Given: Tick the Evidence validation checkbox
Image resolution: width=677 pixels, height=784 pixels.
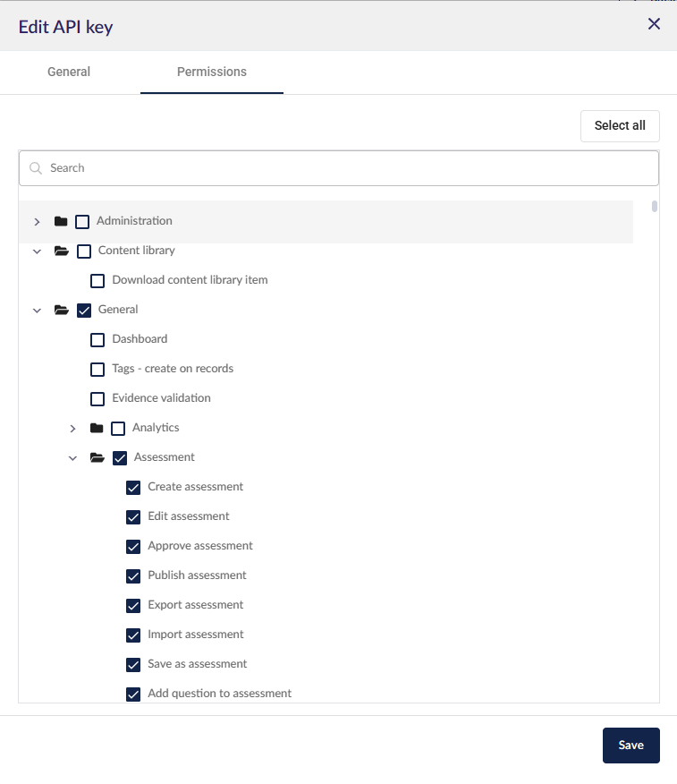Looking at the screenshot, I should 97,399.
